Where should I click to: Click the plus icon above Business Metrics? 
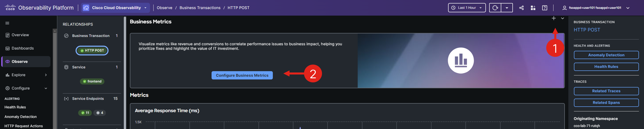(x=554, y=18)
